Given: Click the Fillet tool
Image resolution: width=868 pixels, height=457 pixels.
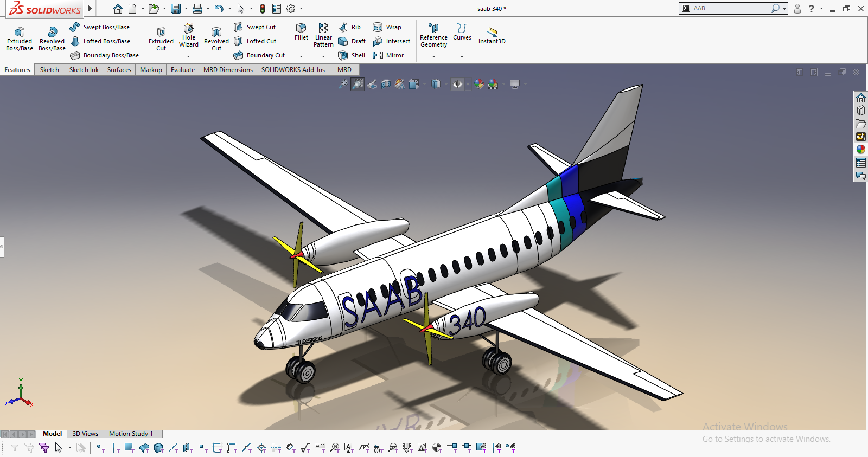Looking at the screenshot, I should click(301, 31).
